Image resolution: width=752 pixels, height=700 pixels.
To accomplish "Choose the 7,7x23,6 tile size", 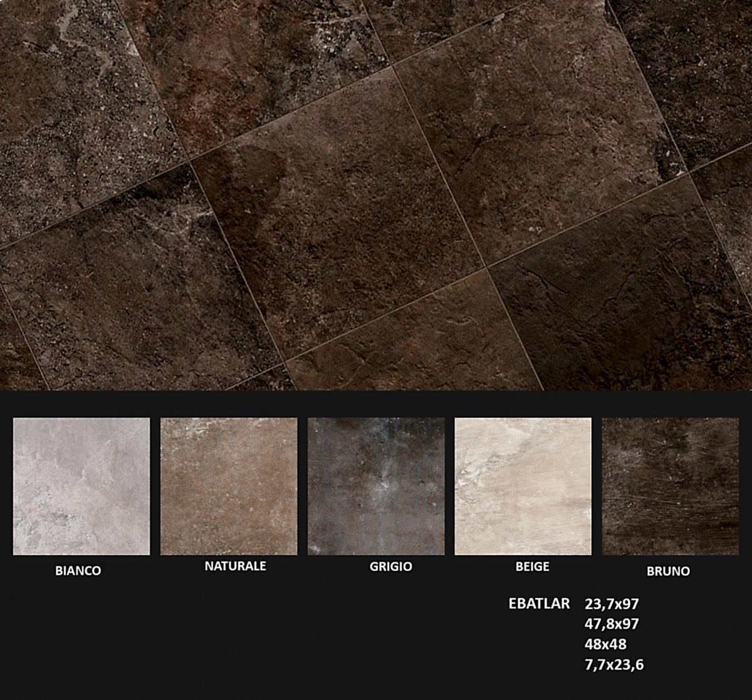I will coord(614,664).
